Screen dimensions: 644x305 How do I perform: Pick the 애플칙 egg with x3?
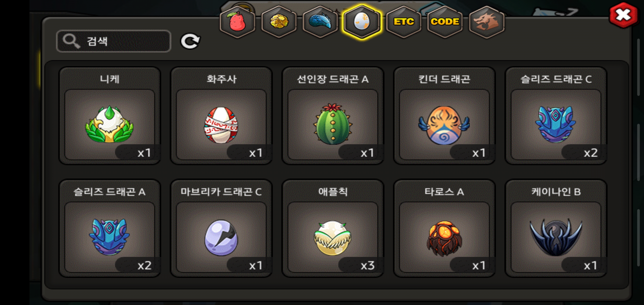tap(333, 228)
